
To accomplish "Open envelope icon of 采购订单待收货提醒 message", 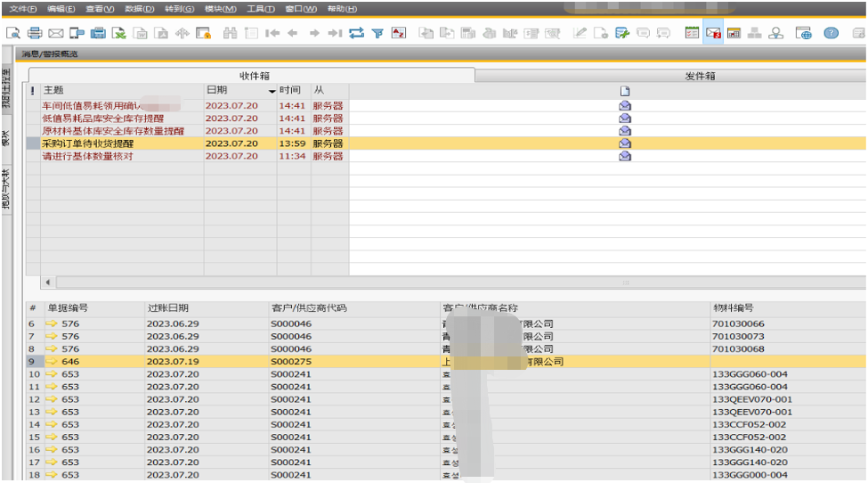I will point(625,143).
